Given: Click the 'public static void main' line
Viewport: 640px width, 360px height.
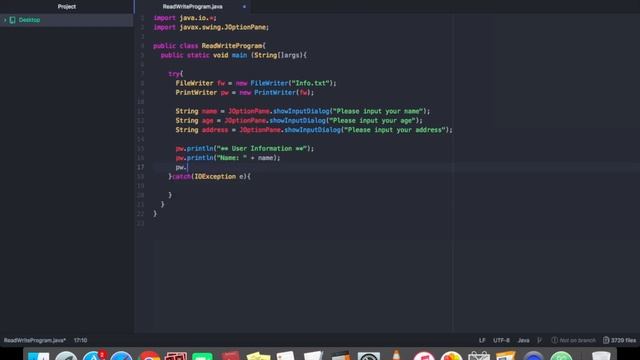Looking at the screenshot, I should click(x=233, y=55).
